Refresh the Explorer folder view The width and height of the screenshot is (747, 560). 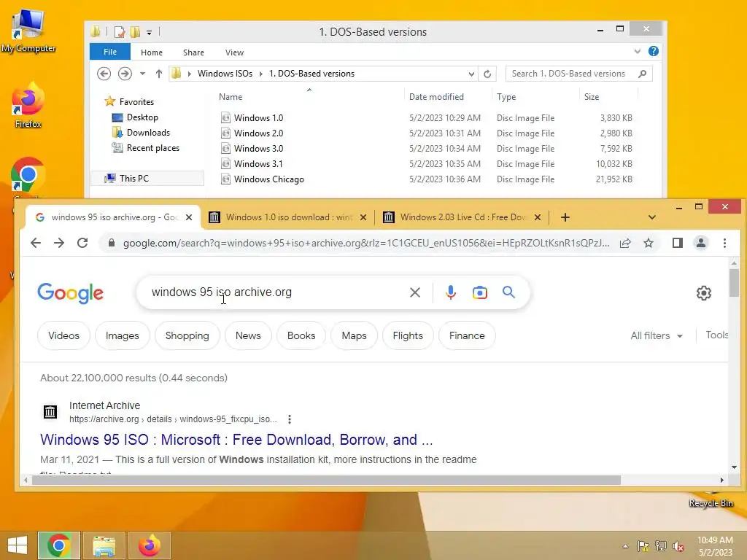[487, 74]
